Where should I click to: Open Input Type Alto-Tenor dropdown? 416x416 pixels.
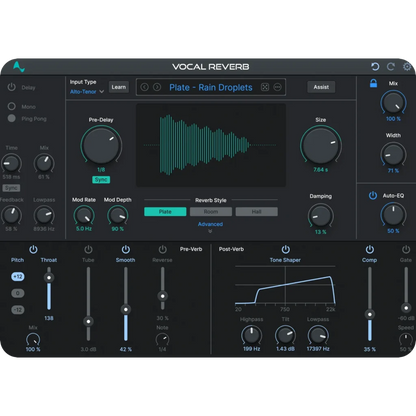87,91
